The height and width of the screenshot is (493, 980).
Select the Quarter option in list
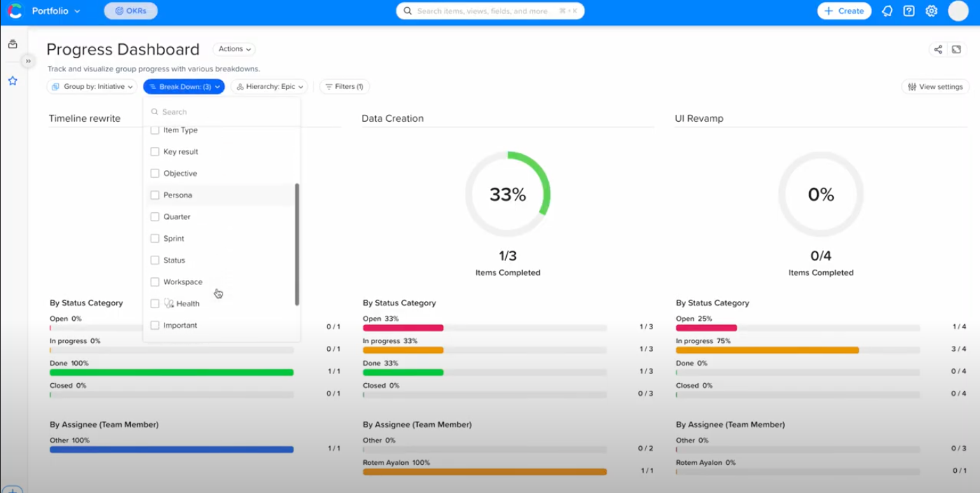[176, 217]
